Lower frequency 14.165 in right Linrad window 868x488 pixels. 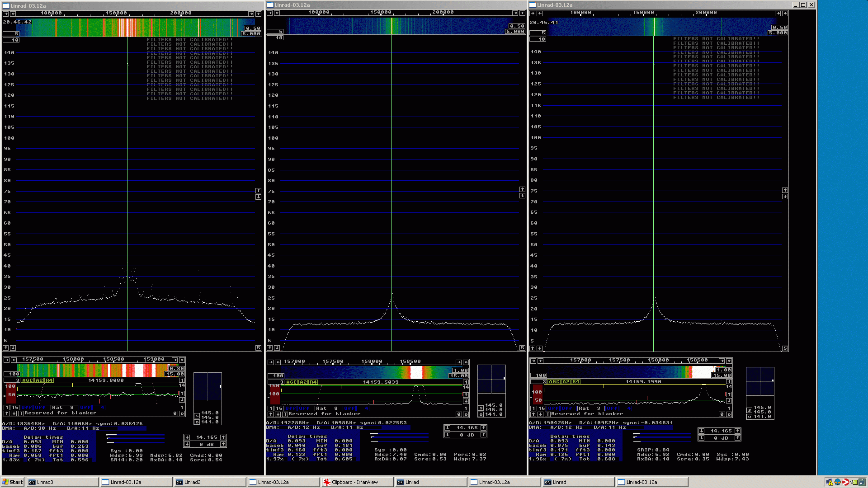pos(702,431)
